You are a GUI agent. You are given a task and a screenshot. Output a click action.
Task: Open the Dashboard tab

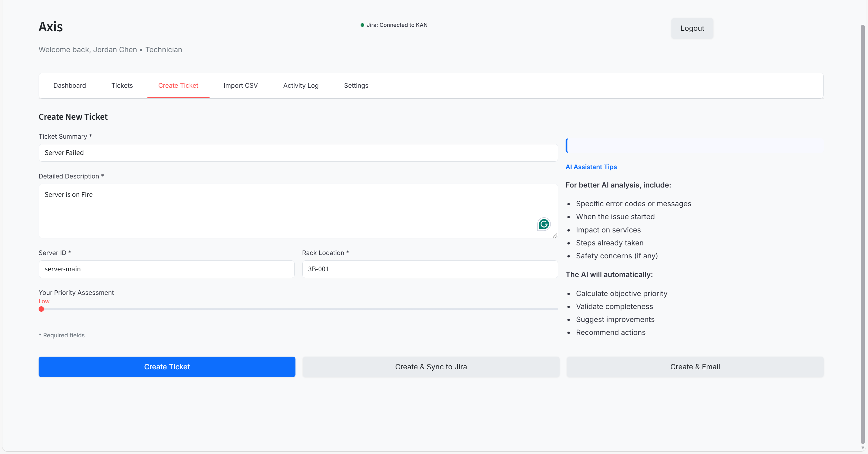coord(69,86)
